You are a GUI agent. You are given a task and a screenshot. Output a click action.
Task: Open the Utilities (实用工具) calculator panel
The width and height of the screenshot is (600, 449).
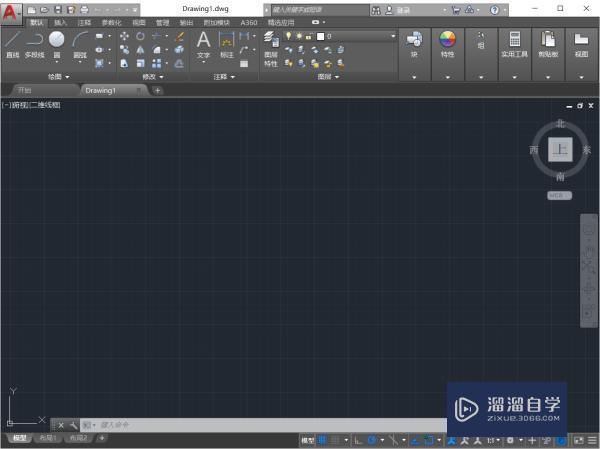click(x=515, y=44)
